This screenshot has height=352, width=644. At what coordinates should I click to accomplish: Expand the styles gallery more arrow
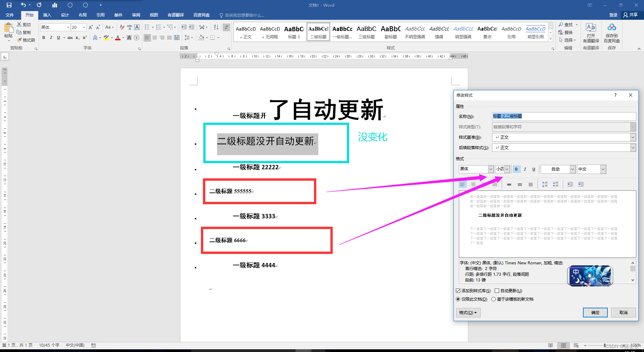(x=550, y=39)
